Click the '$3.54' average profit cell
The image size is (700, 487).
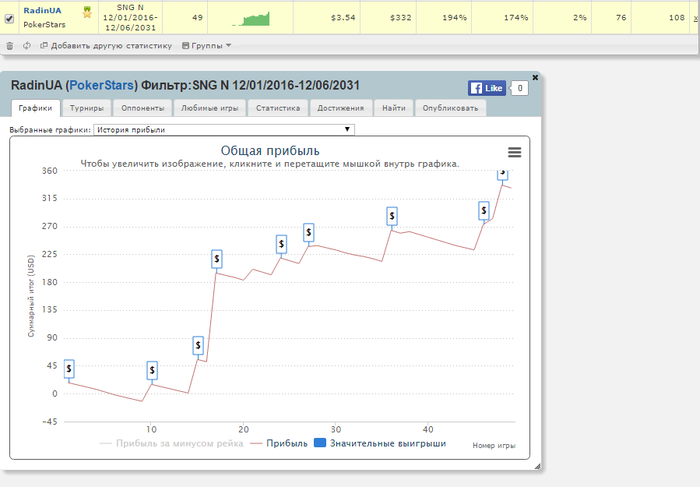pyautogui.click(x=327, y=17)
